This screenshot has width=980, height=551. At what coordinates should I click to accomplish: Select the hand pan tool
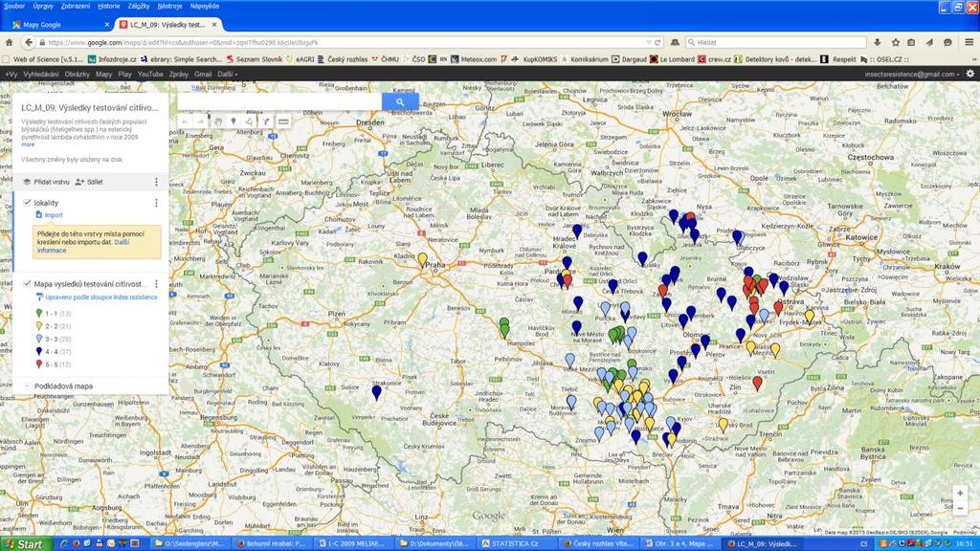pos(218,121)
